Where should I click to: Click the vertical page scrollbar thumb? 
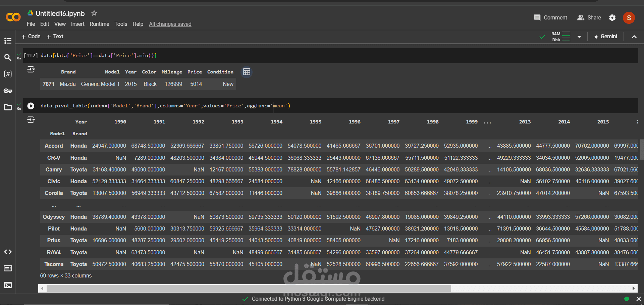pyautogui.click(x=642, y=150)
